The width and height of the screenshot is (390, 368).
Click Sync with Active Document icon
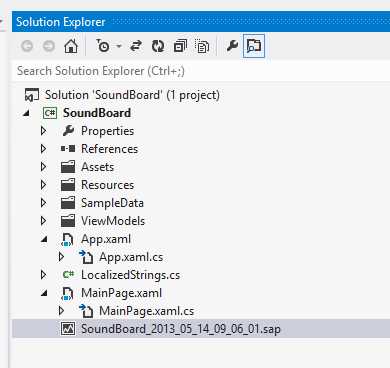click(x=136, y=46)
